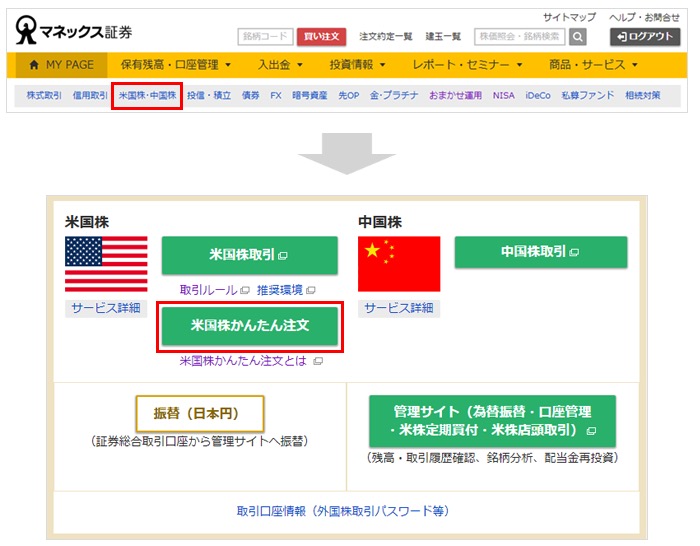The image size is (700, 546).
Task: Click the external-link icon beside 米国株かんたん注文とは
Action: (318, 361)
